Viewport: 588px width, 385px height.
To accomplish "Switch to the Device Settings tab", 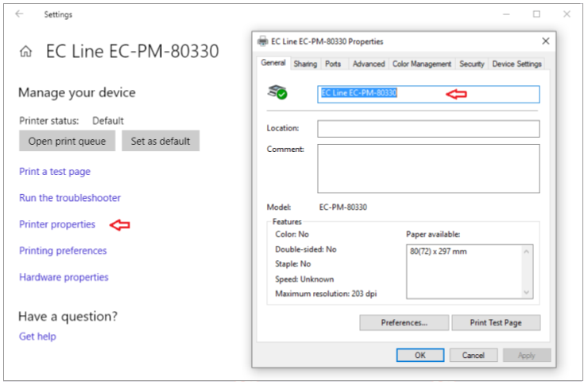I will [x=516, y=64].
